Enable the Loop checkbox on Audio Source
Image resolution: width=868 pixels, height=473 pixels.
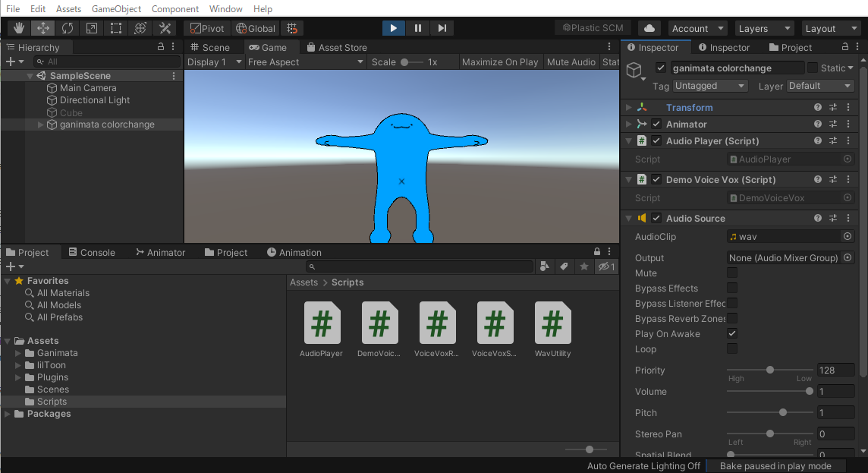(731, 348)
